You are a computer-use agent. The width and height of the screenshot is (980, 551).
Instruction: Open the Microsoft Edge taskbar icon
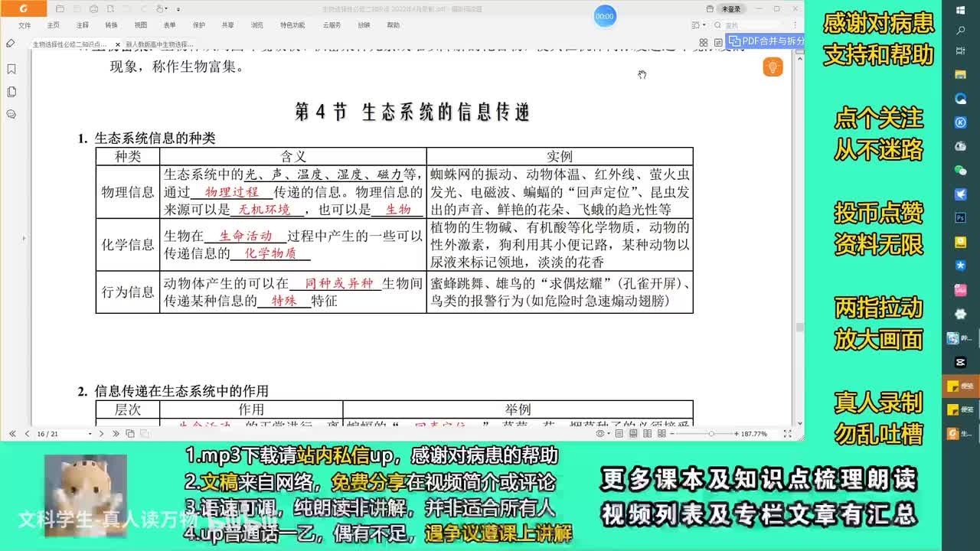(x=961, y=98)
